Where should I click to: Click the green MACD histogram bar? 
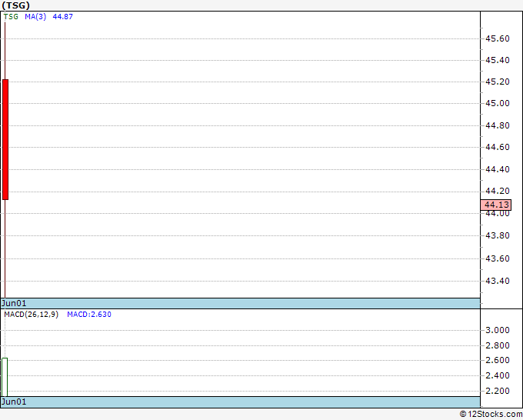tap(5, 377)
